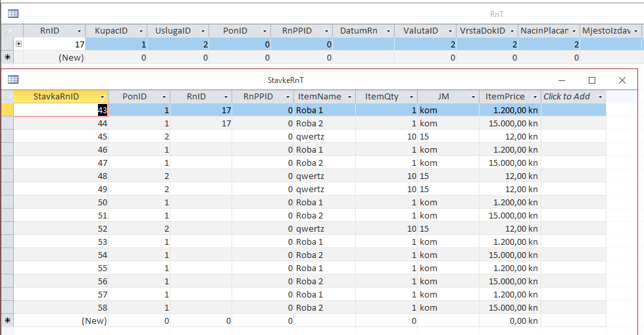Screen dimensions: 644x335
Task: Select the DatumRn column header
Action: pyautogui.click(x=364, y=31)
